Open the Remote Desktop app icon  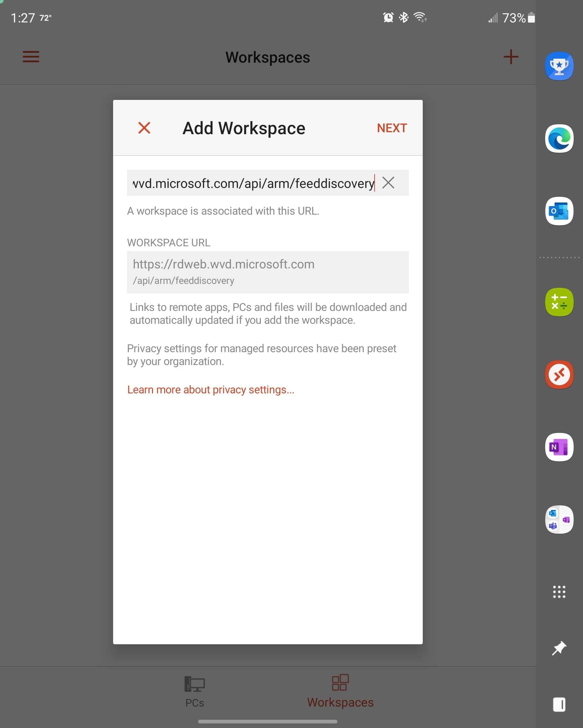pos(559,374)
